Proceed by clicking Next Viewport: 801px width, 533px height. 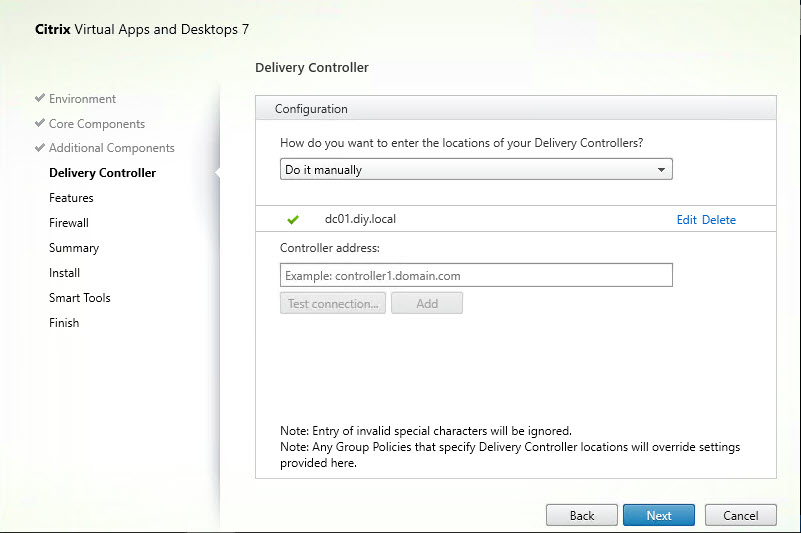[x=659, y=516]
